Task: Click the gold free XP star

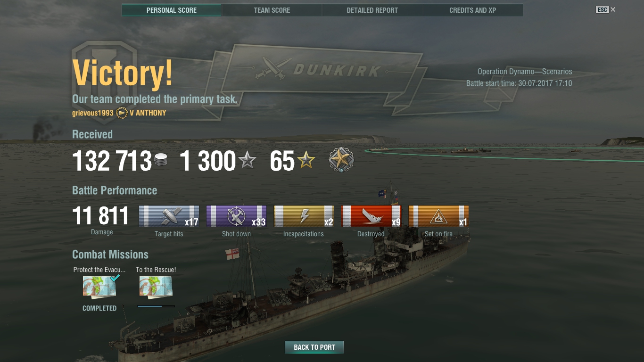Action: (306, 161)
